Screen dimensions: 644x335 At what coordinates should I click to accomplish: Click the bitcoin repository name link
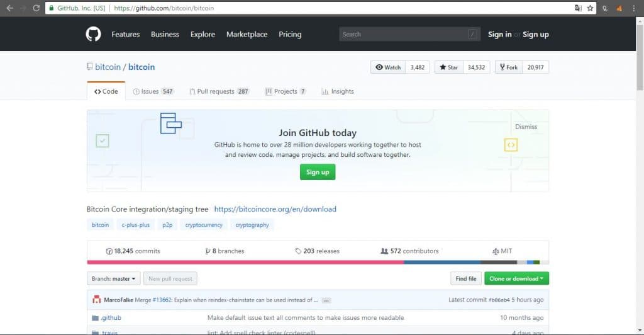point(142,67)
